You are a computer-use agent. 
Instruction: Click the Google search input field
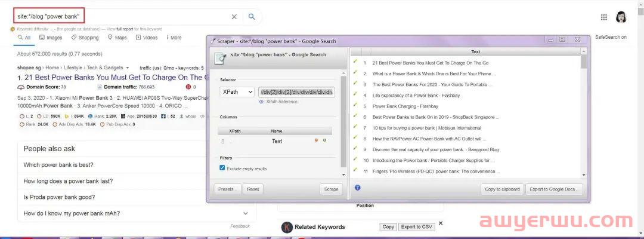123,17
